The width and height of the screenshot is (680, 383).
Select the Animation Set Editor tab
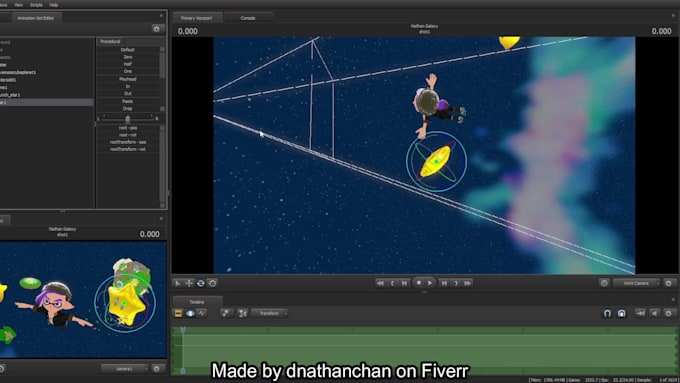pos(36,18)
